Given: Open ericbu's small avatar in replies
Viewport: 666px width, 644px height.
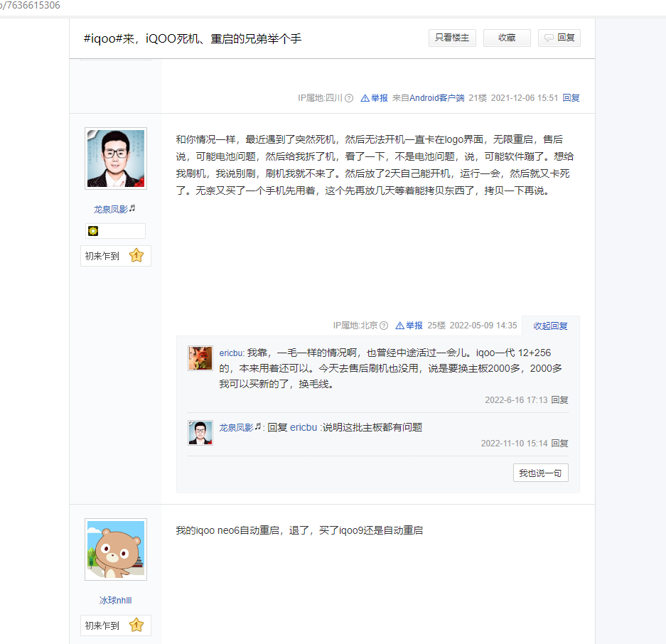Looking at the screenshot, I should click(x=200, y=358).
